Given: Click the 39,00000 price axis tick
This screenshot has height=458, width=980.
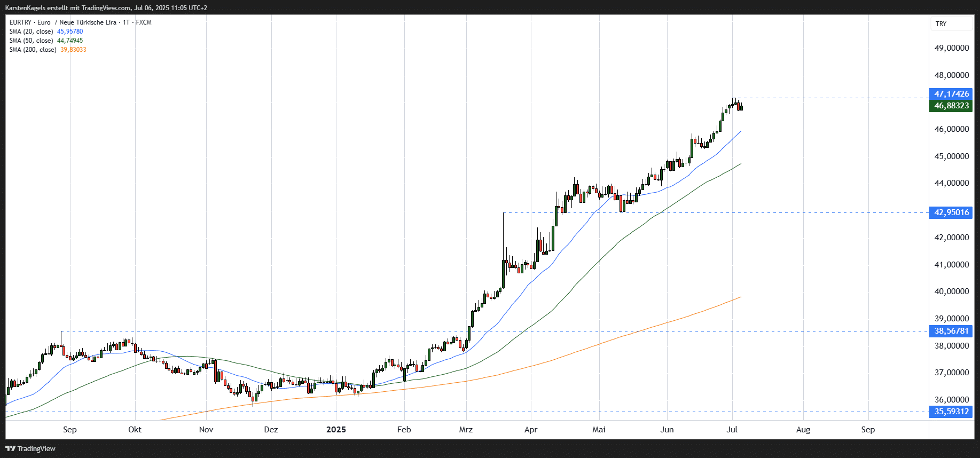Looking at the screenshot, I should (x=952, y=319).
